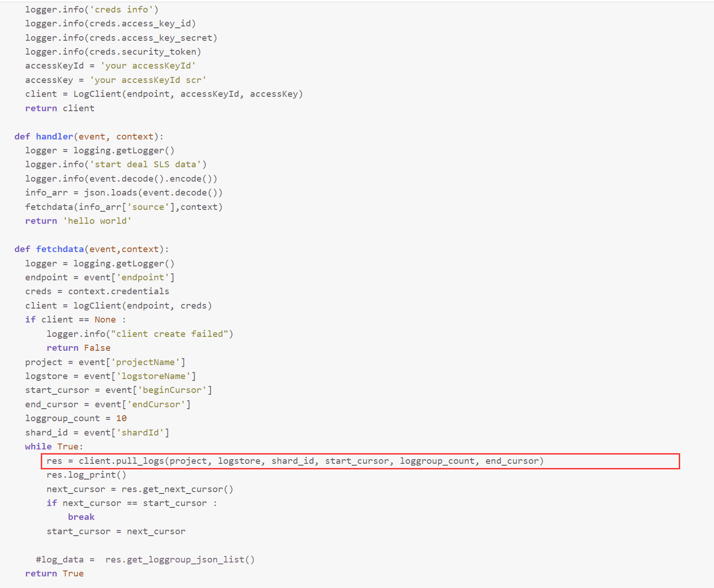714x588 pixels.
Task: Click the res = client.pull_logs(...) line
Action: coord(295,461)
